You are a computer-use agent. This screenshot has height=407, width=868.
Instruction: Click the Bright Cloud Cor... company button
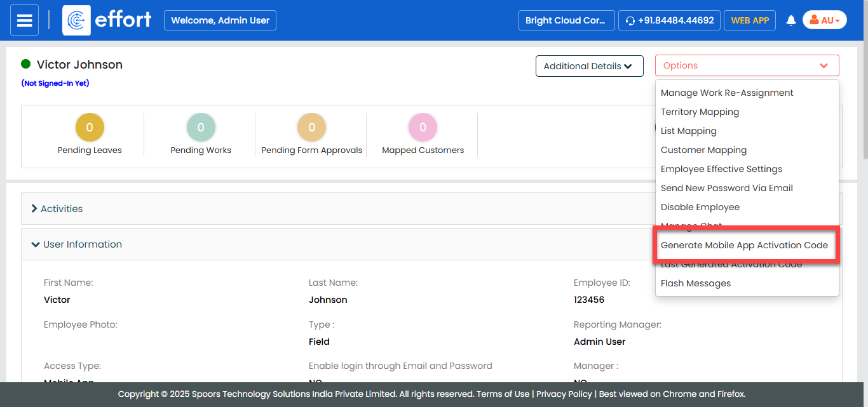point(566,20)
